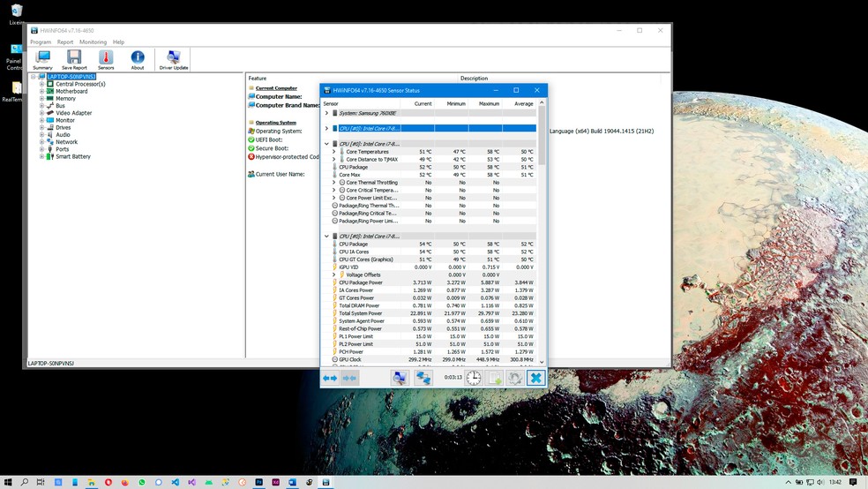Expand the Video Adapter tree node
Image resolution: width=868 pixels, height=489 pixels.
coord(41,113)
